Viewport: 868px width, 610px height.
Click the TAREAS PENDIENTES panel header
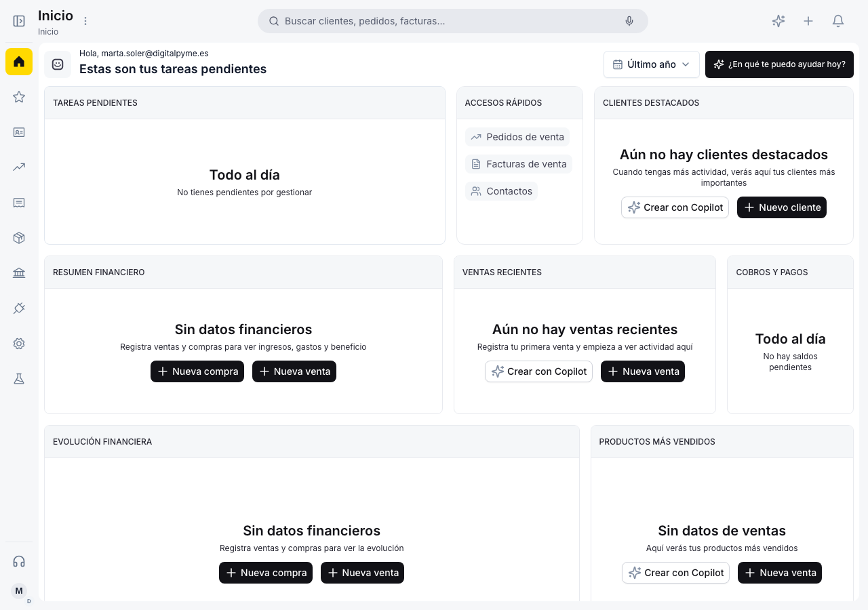coord(245,103)
